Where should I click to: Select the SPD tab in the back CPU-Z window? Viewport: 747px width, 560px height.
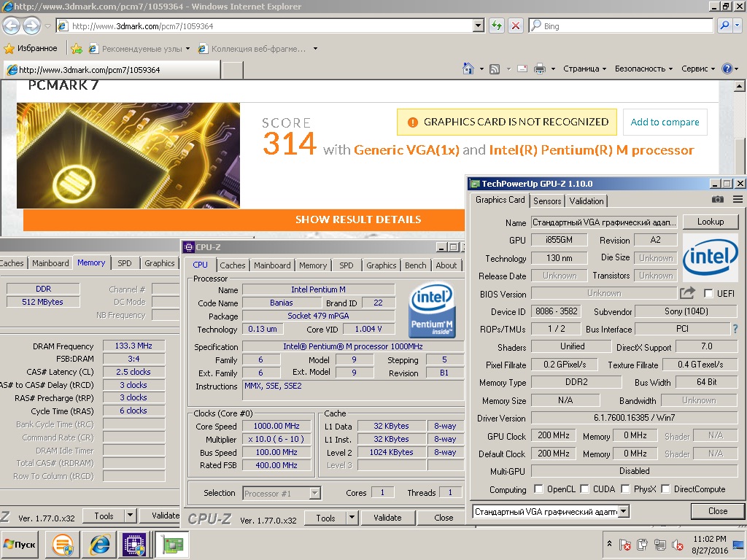[x=125, y=262]
